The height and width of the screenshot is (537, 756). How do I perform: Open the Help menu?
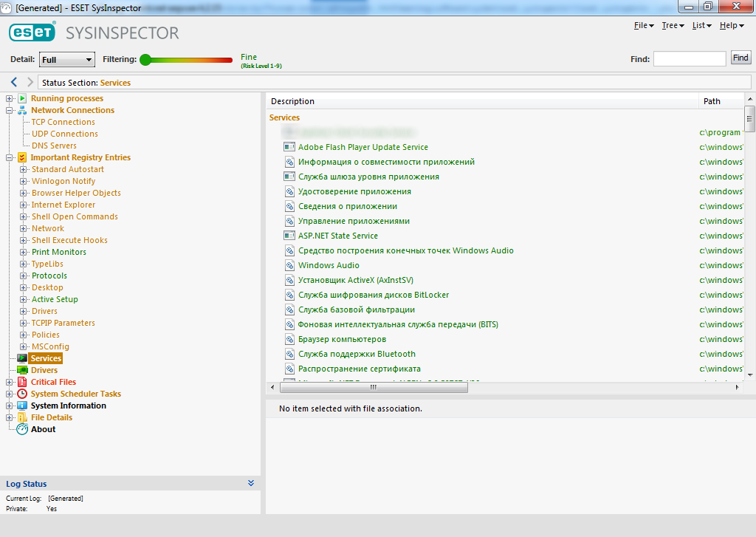[731, 25]
